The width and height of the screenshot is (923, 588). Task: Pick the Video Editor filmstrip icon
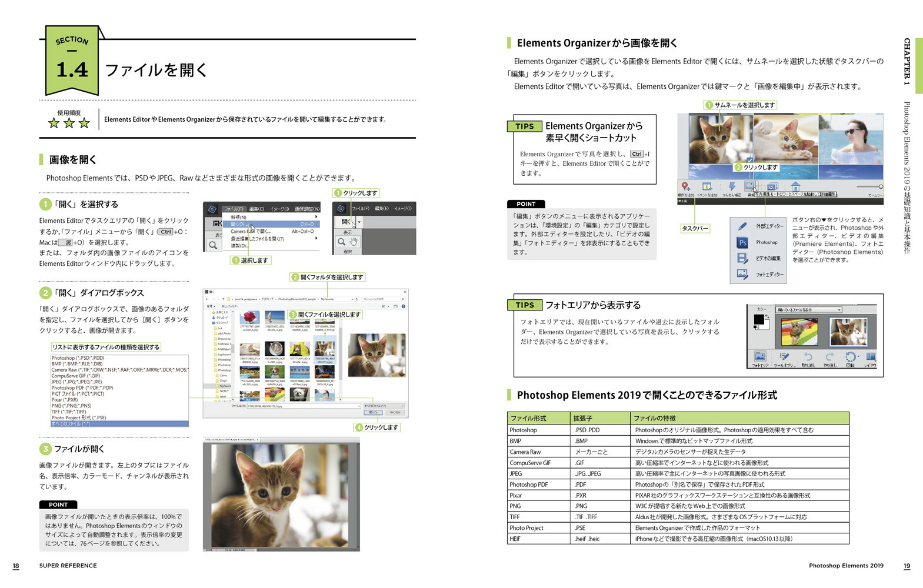click(742, 258)
